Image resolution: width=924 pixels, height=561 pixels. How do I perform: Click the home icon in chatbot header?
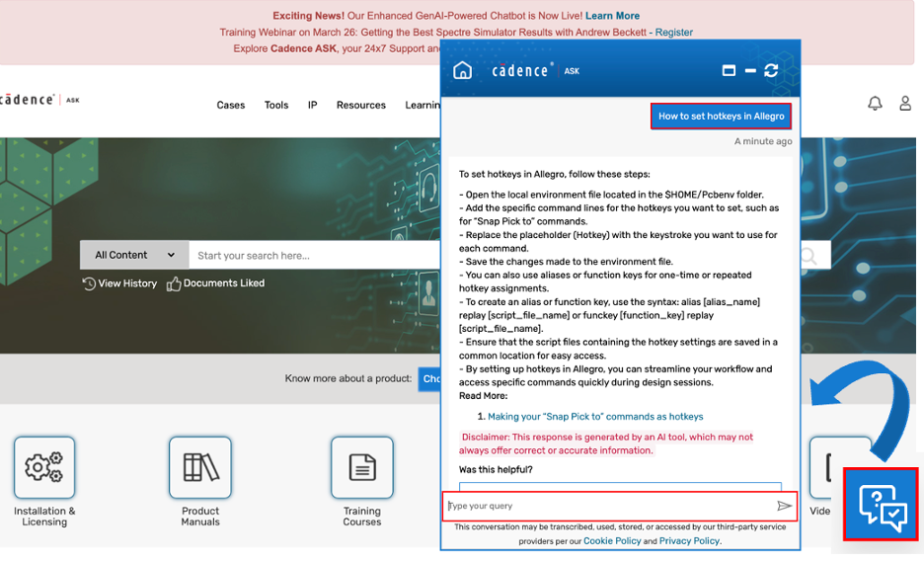[x=463, y=71]
